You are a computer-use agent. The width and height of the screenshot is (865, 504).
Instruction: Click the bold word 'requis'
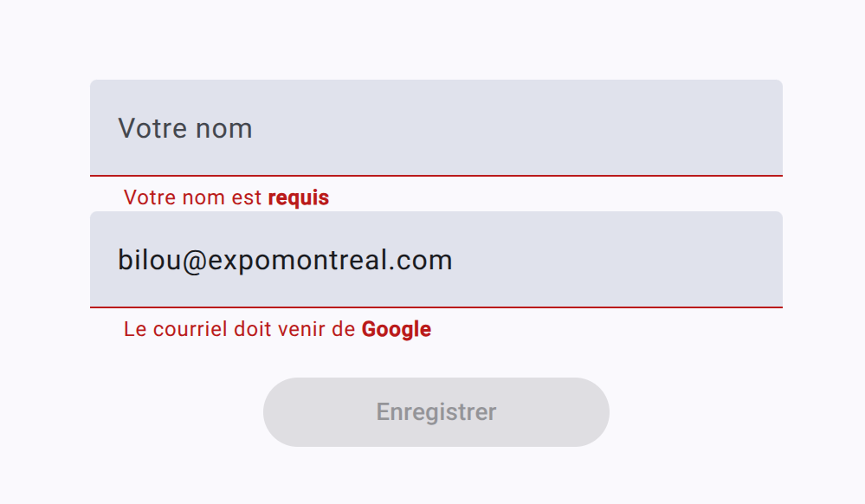[x=299, y=197]
